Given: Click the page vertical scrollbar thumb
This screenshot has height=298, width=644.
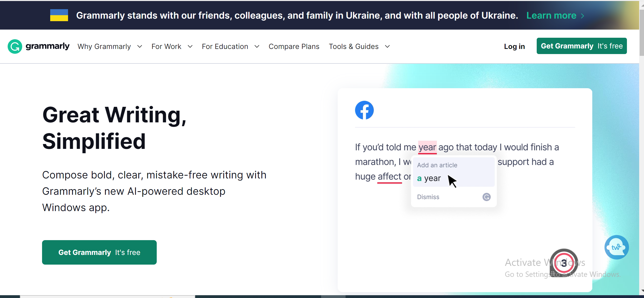Looking at the screenshot, I should pyautogui.click(x=641, y=33).
